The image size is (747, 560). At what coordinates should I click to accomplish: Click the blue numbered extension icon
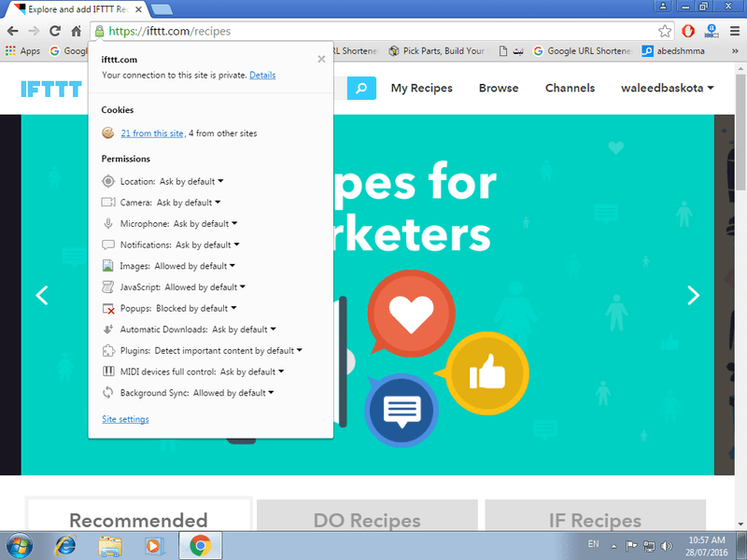(x=712, y=32)
